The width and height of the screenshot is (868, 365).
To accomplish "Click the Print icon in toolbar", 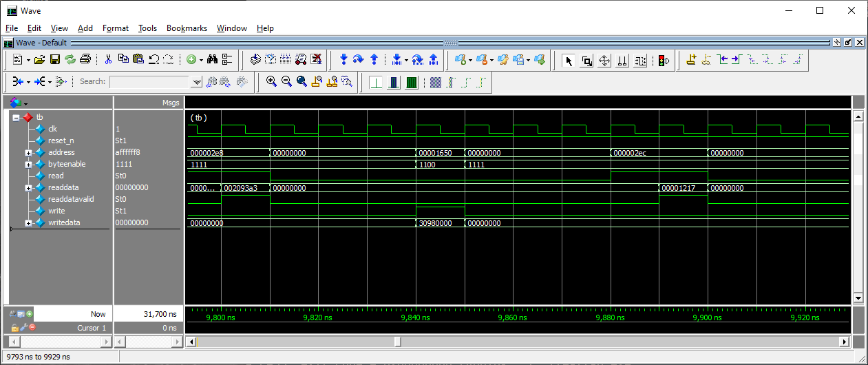I will (x=85, y=60).
